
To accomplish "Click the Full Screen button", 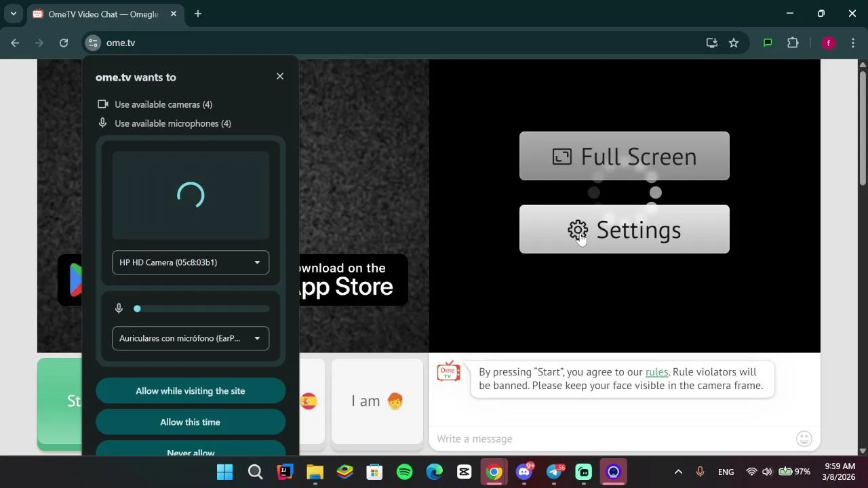I will [625, 156].
